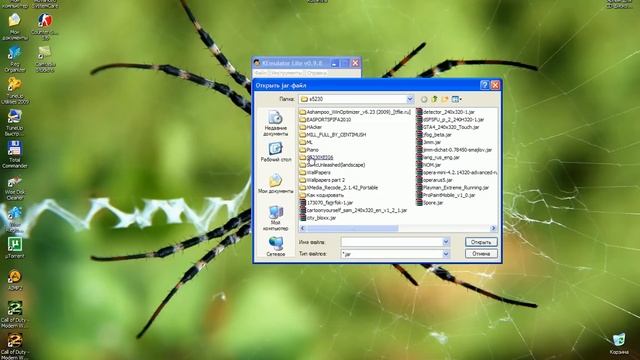The height and width of the screenshot is (360, 640).
Task: Select the Jimm.jar file
Action: tap(429, 142)
